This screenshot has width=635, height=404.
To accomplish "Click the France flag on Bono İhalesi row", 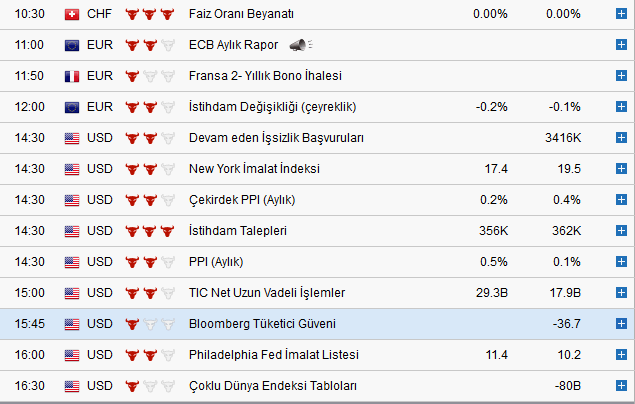I will pos(72,76).
